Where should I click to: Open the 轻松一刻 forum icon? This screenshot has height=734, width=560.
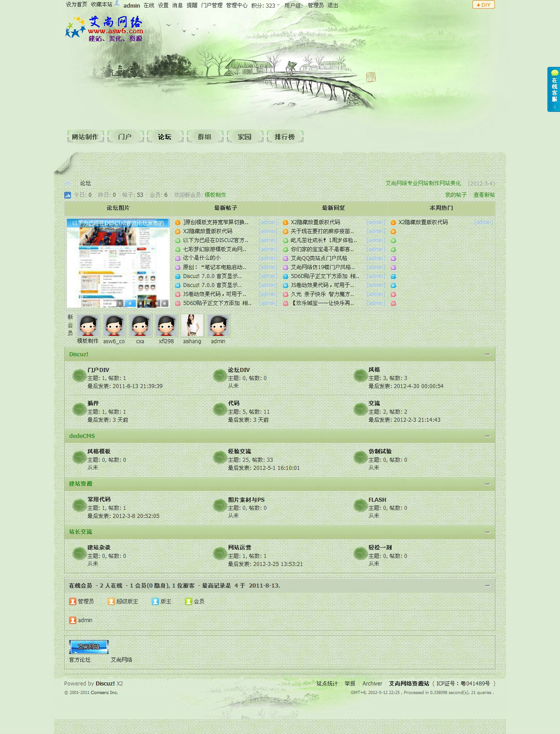361,553
